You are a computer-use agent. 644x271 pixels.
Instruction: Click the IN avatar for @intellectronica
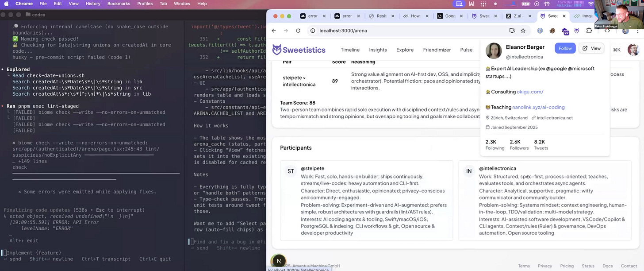tap(469, 171)
